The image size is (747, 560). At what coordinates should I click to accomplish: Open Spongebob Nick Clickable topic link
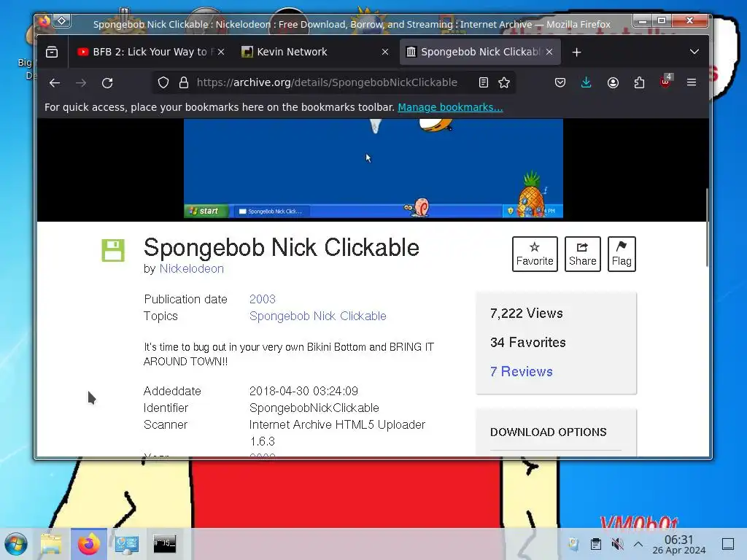(318, 316)
